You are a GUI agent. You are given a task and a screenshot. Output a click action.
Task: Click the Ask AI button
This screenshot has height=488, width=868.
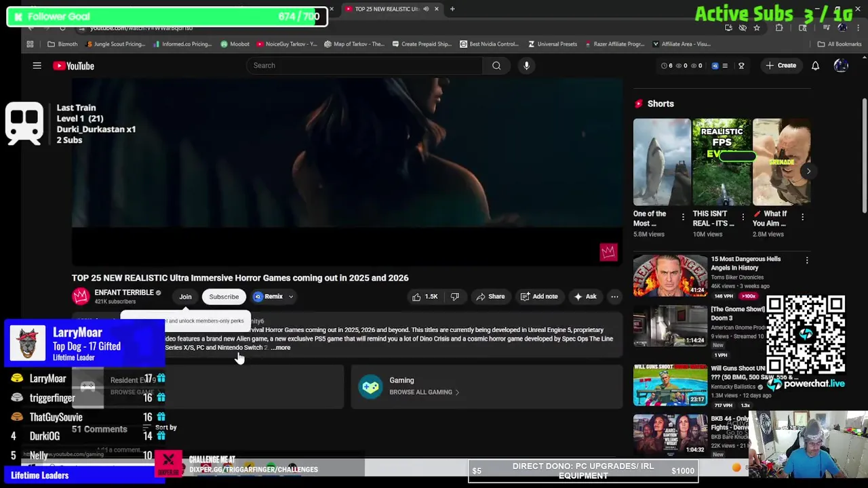tap(585, 297)
